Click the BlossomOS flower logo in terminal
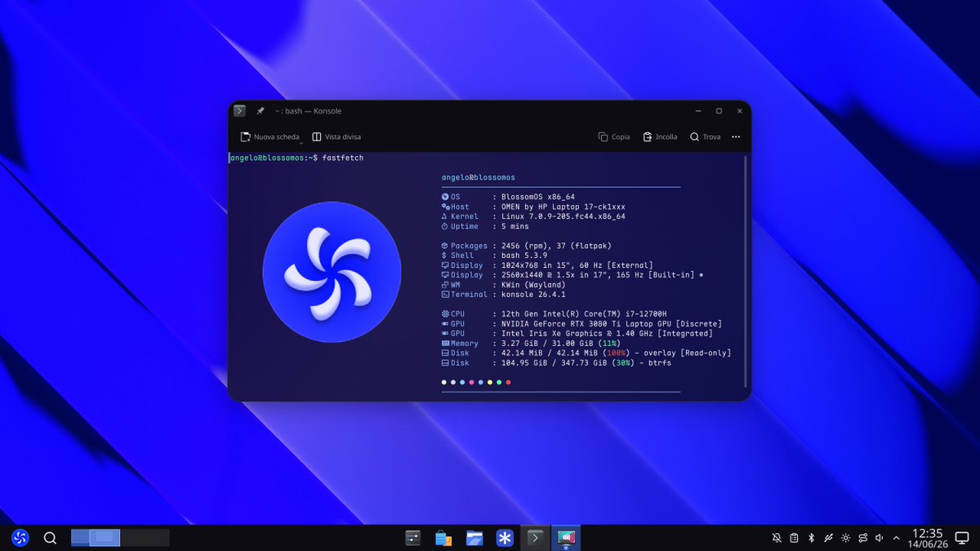Viewport: 980px width, 551px height. 332,272
